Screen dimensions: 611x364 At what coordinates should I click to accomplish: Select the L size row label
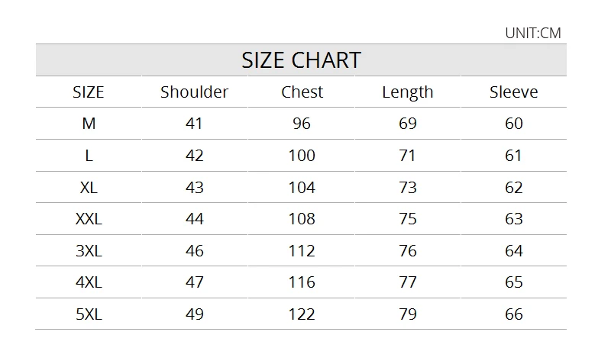coord(89,156)
